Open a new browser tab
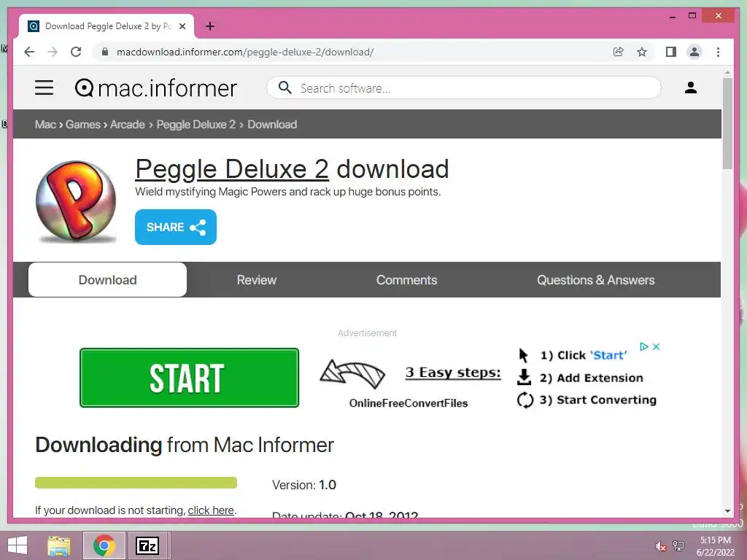The width and height of the screenshot is (747, 560). [x=210, y=26]
